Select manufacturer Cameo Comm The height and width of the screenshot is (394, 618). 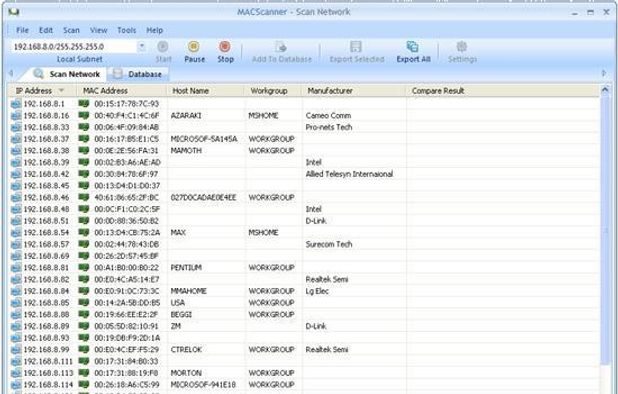click(x=328, y=115)
